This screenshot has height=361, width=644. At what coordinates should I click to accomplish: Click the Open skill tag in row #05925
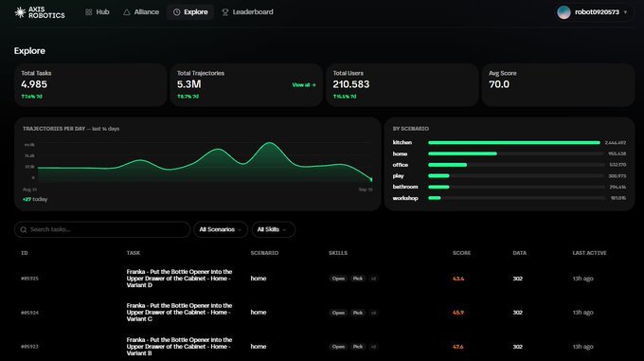tap(338, 279)
